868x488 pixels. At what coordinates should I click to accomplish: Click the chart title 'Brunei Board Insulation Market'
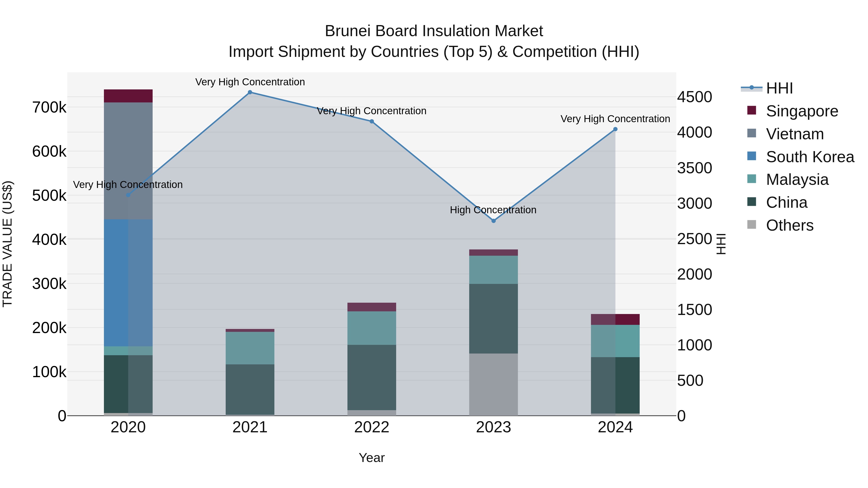434,31
